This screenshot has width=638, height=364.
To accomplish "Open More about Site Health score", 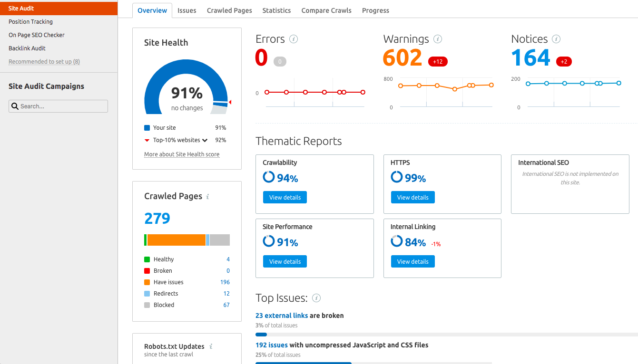I will [182, 154].
